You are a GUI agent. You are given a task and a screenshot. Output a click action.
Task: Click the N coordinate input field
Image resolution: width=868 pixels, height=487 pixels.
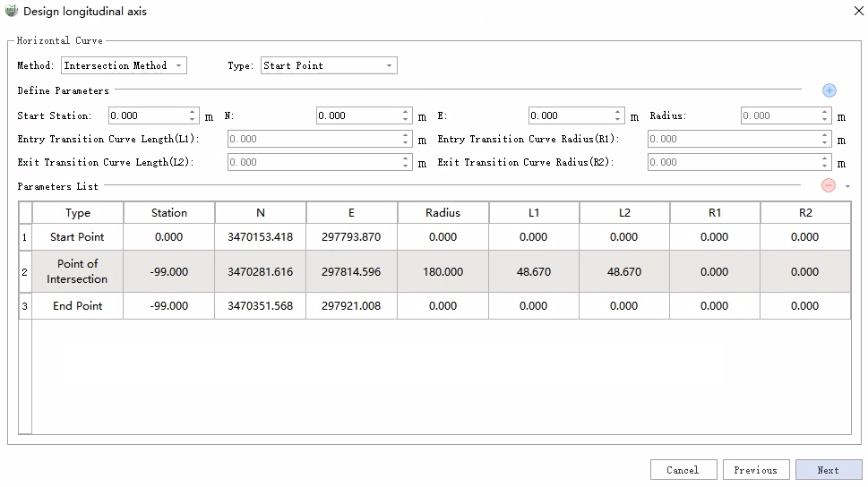point(357,115)
